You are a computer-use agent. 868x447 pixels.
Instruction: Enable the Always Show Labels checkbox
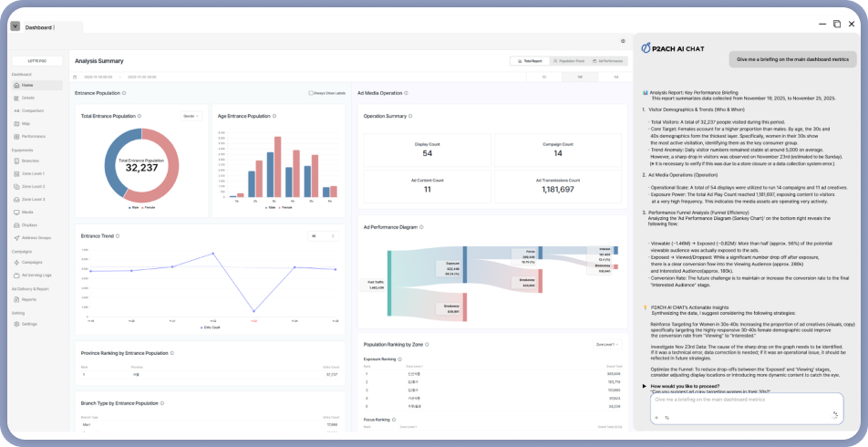[311, 93]
